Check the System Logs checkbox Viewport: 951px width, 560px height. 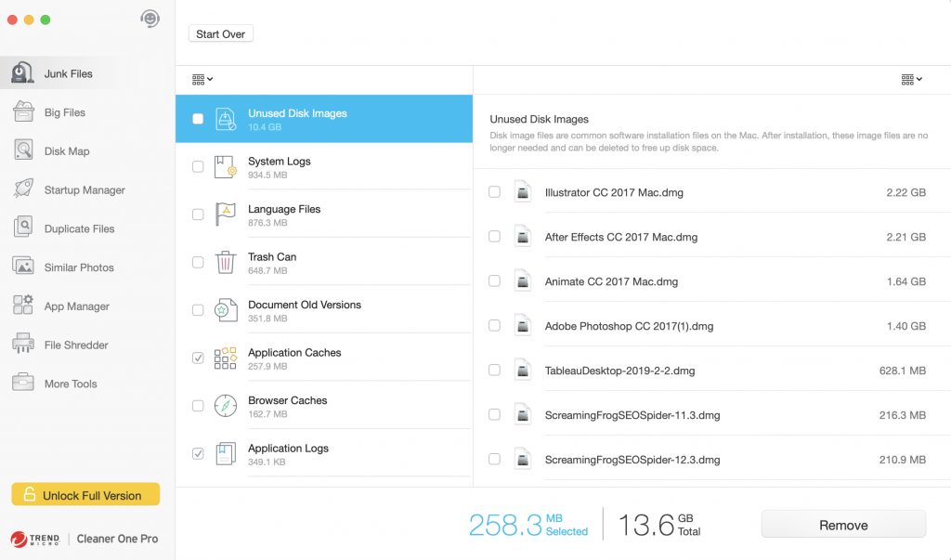click(198, 167)
